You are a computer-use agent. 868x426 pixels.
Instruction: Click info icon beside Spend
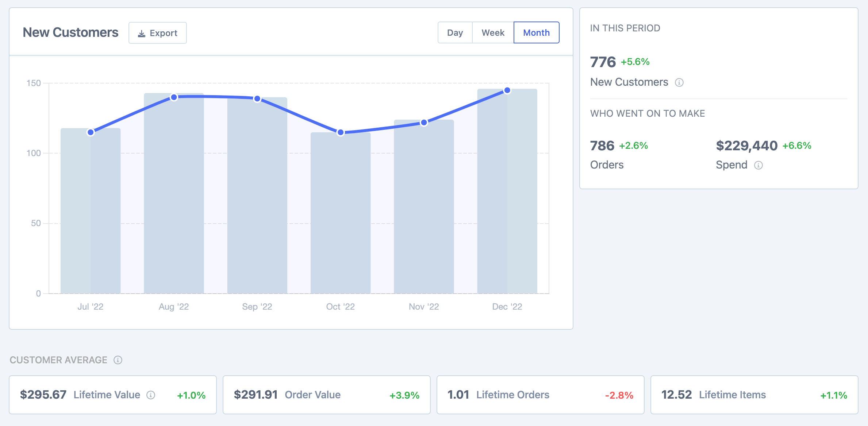pyautogui.click(x=758, y=165)
